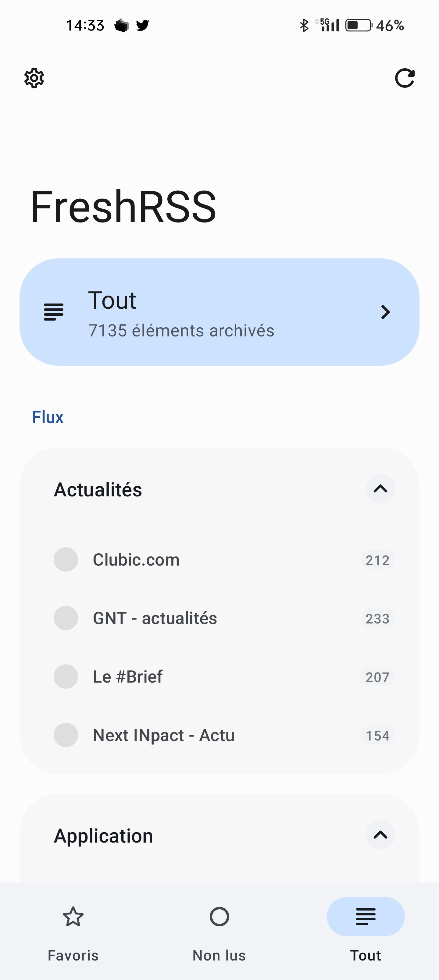This screenshot has height=980, width=439.
Task: Open the Next INpact - Actu feed
Action: coord(164,736)
